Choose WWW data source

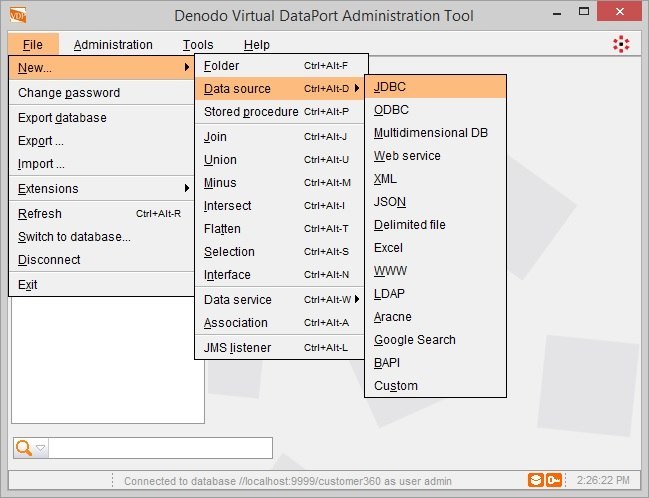[x=435, y=271]
